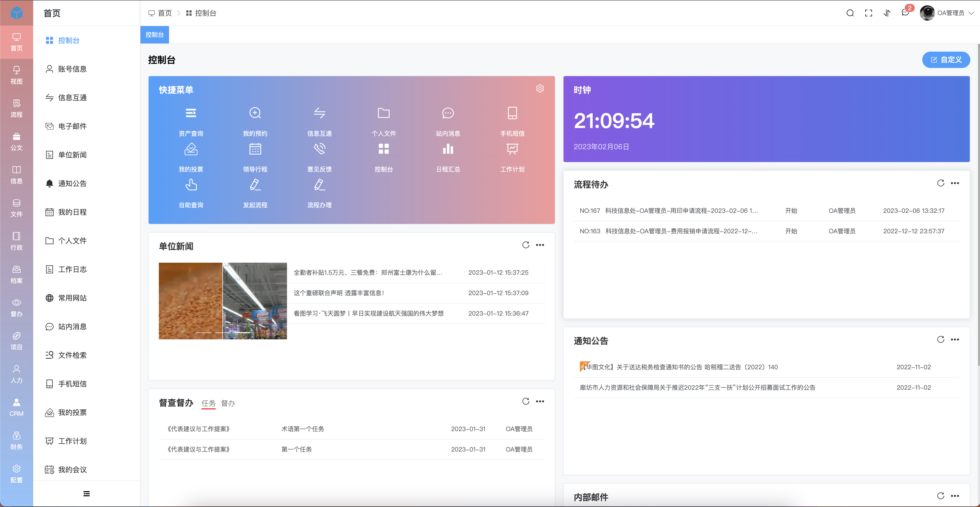Click the 我的预约 quick menu icon

pyautogui.click(x=255, y=113)
